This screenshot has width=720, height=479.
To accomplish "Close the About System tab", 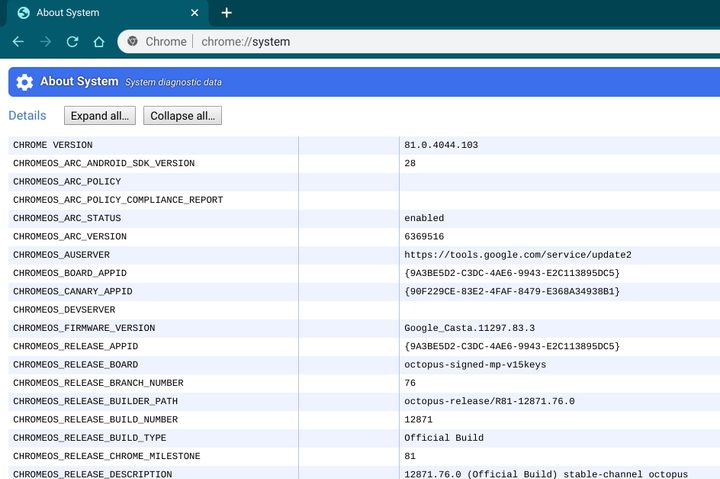I will pyautogui.click(x=195, y=13).
